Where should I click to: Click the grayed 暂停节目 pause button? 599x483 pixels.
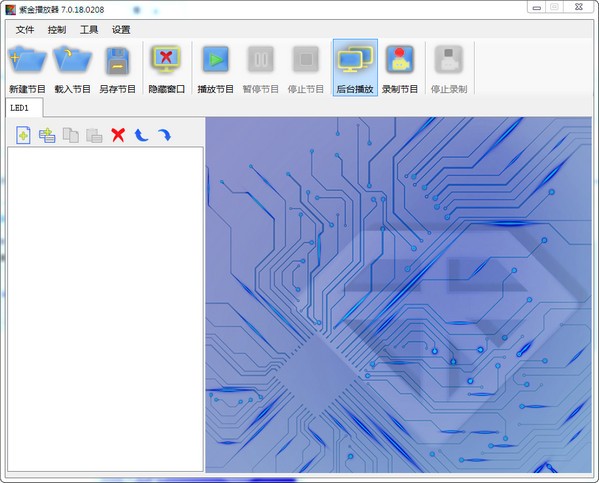(261, 68)
